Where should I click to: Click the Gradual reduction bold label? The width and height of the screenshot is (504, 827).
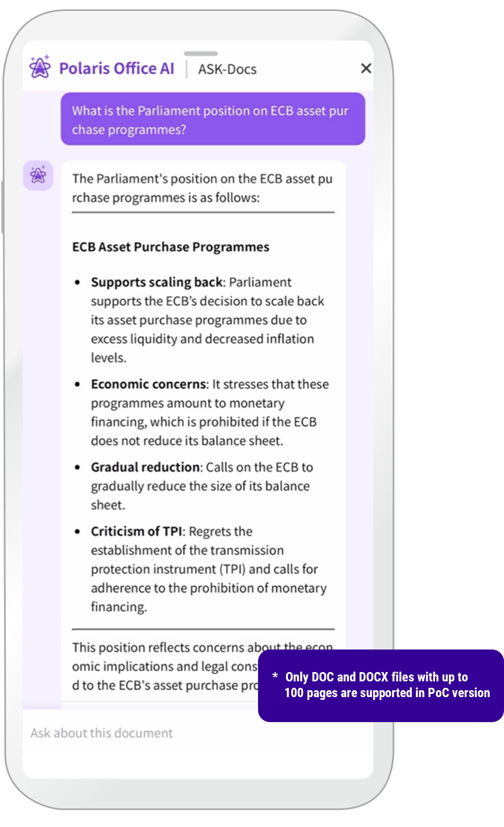(145, 467)
